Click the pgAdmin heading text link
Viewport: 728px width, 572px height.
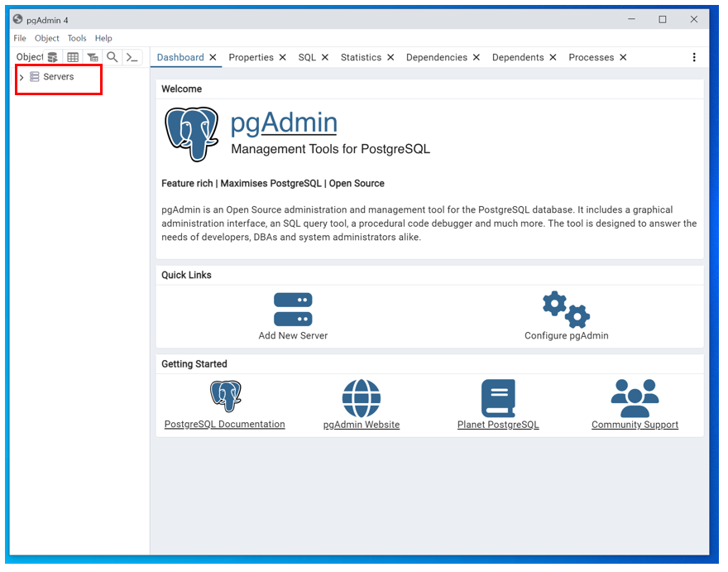pos(285,123)
